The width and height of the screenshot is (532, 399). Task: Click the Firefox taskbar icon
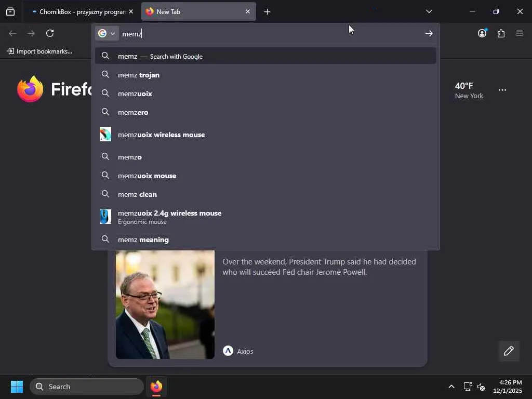(156, 387)
